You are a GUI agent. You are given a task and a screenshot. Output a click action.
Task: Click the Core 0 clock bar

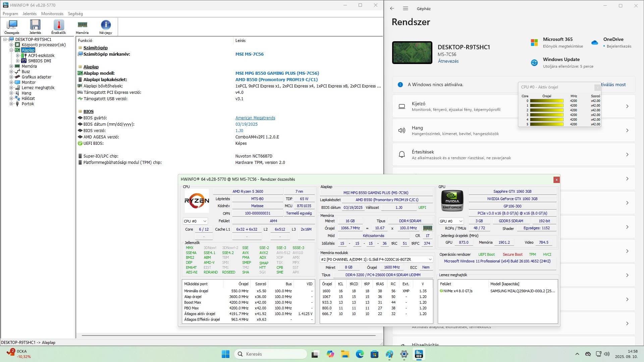point(546,101)
